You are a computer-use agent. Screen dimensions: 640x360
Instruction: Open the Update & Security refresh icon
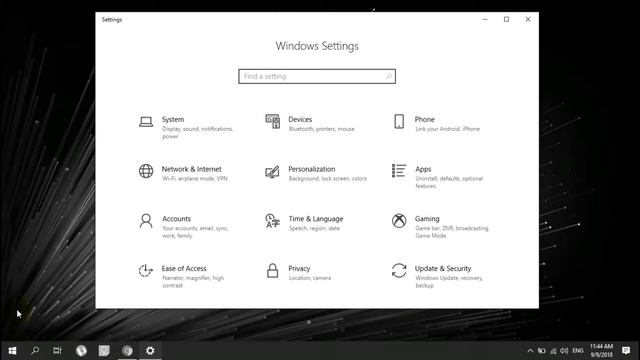tap(399, 271)
